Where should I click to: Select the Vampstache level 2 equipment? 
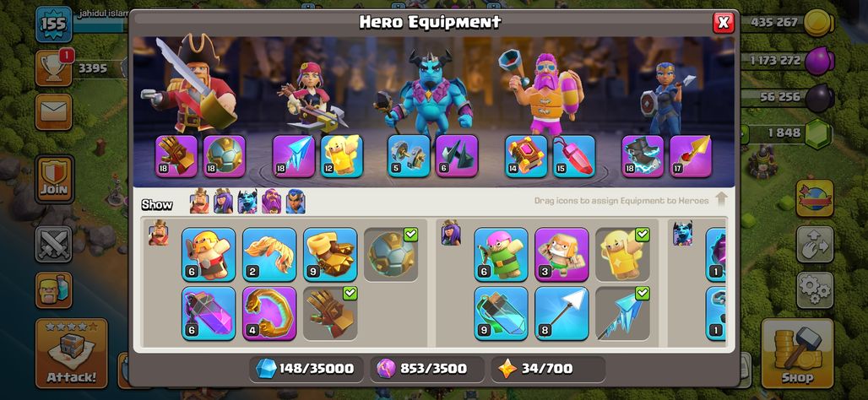coord(269,255)
